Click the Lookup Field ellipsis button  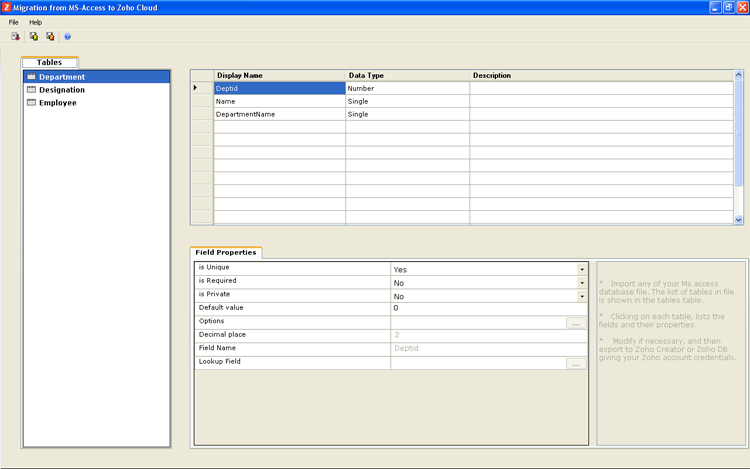(576, 364)
